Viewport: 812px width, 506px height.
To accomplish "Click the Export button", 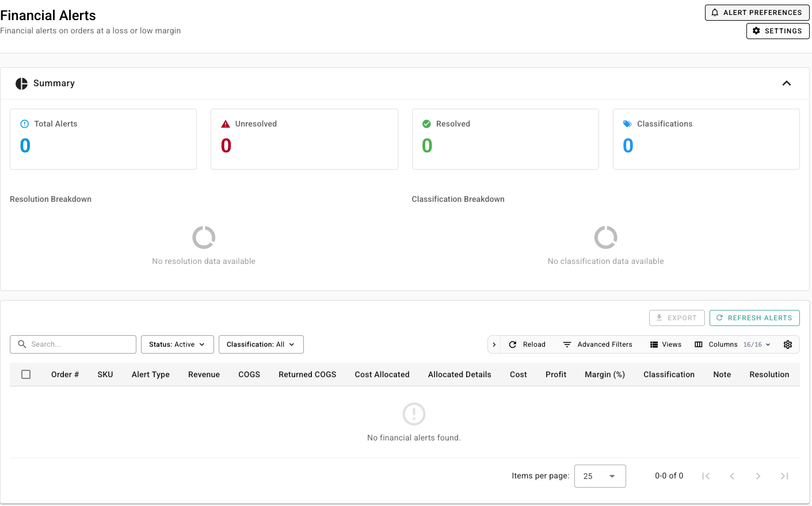I will tap(677, 318).
